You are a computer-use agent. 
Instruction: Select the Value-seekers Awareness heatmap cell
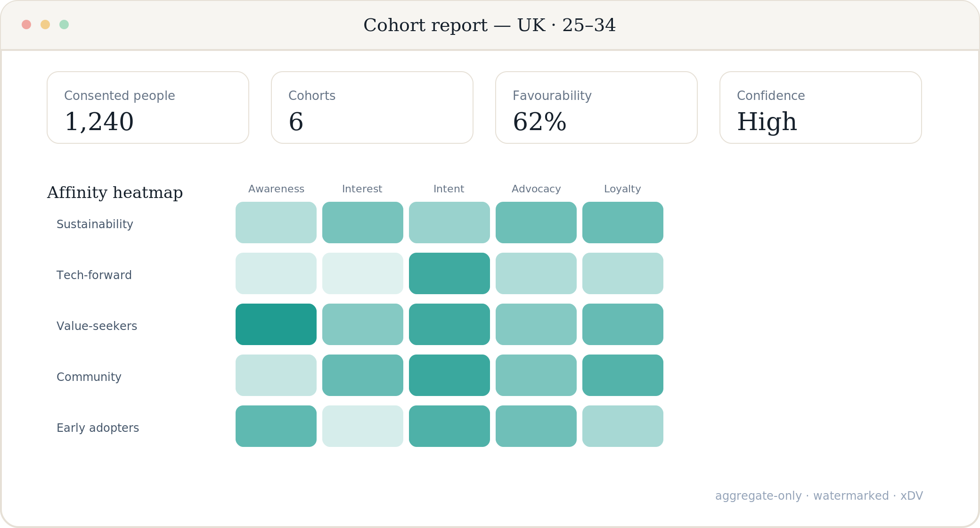(276, 324)
